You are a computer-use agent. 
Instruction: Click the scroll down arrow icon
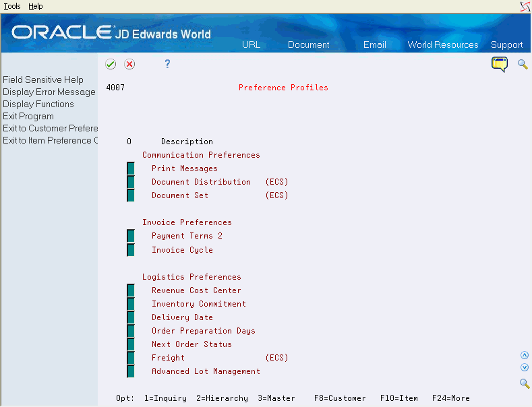pos(525,367)
